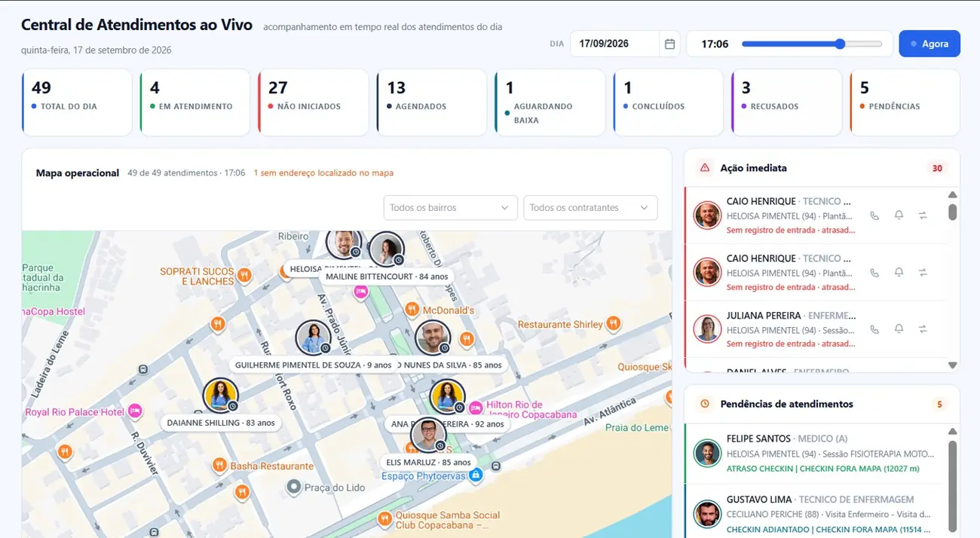This screenshot has height=538, width=980.
Task: Click the time-of-day slider handle
Action: [841, 44]
